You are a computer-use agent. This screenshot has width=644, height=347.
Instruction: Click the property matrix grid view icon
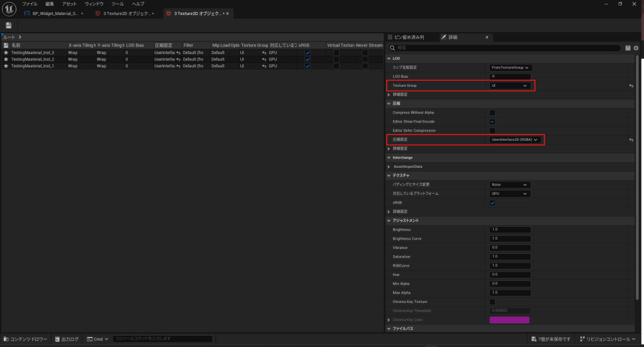628,48
